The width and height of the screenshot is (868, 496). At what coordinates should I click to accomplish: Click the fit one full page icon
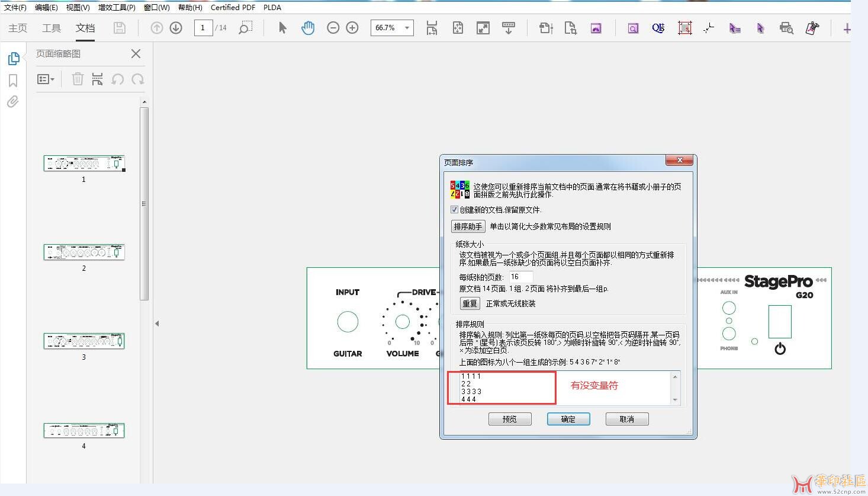click(458, 28)
